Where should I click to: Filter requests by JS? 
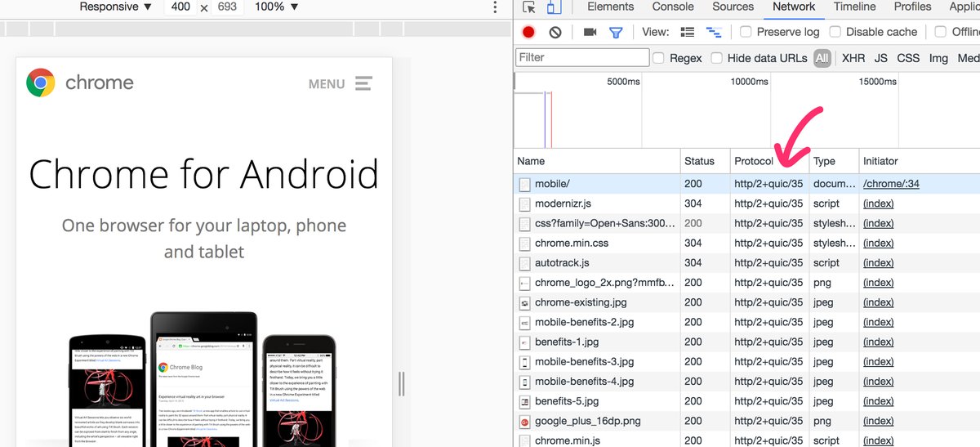coord(880,58)
